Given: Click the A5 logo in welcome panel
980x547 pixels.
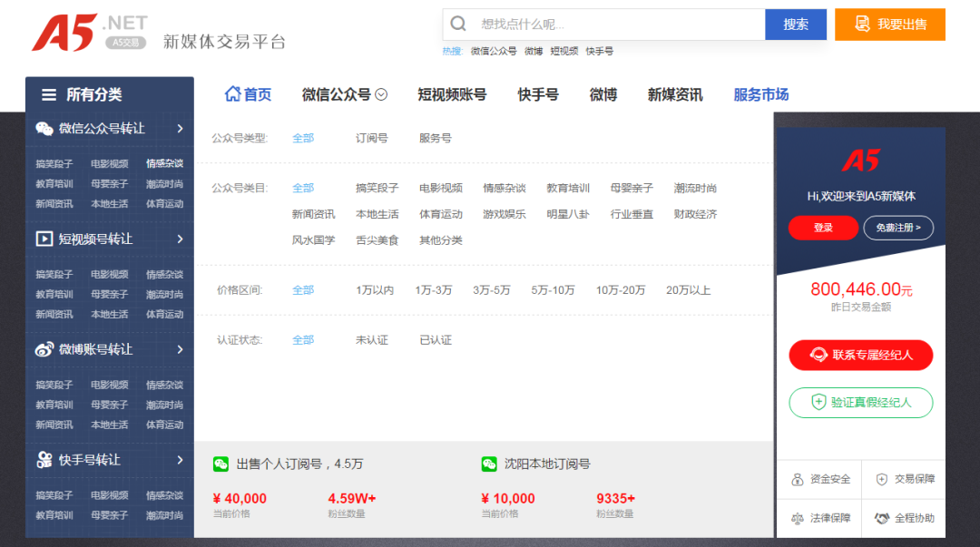Looking at the screenshot, I should click(861, 160).
